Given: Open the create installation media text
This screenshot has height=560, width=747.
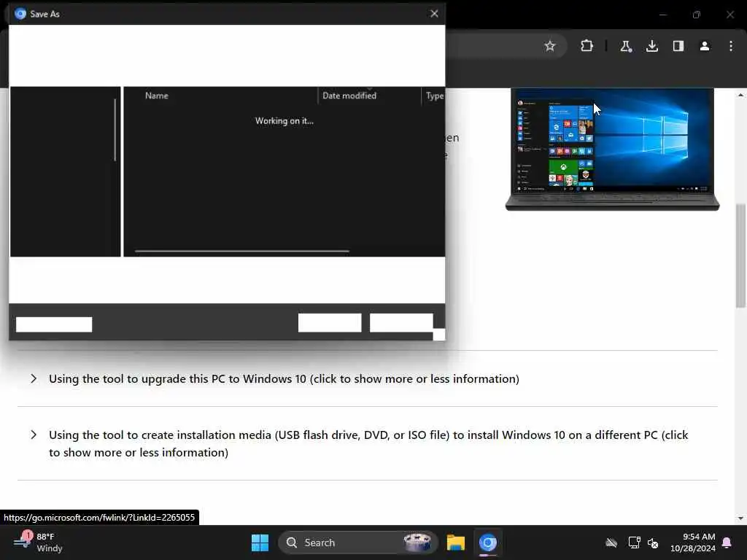Looking at the screenshot, I should pos(368,443).
